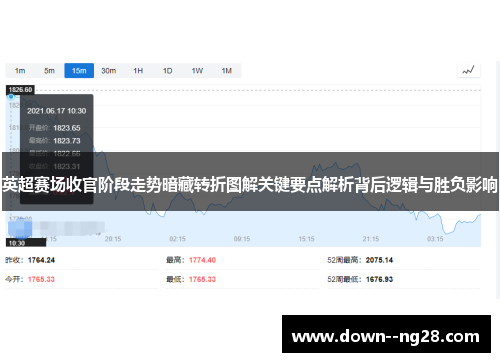Click today's open value 1765.33
The image size is (500, 362).
[x=41, y=279]
